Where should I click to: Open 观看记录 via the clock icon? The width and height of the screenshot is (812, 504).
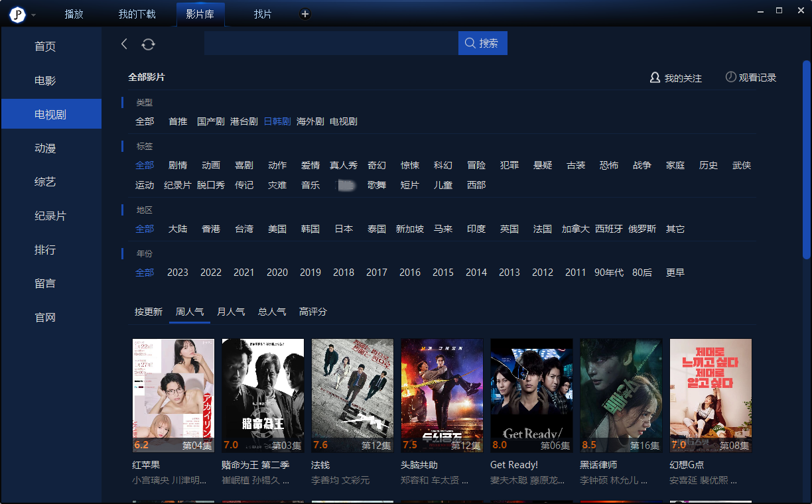click(730, 78)
